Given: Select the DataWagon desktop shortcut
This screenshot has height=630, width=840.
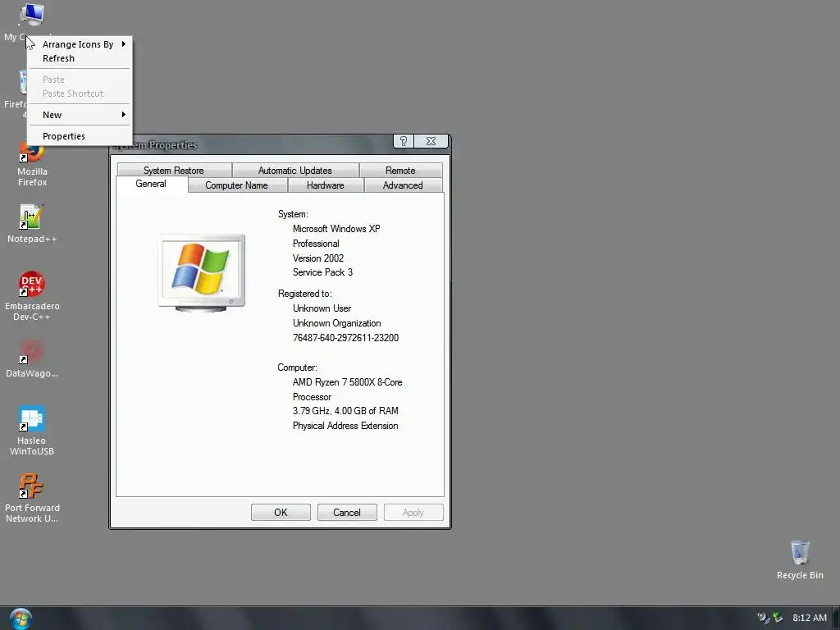Looking at the screenshot, I should coord(32,358).
